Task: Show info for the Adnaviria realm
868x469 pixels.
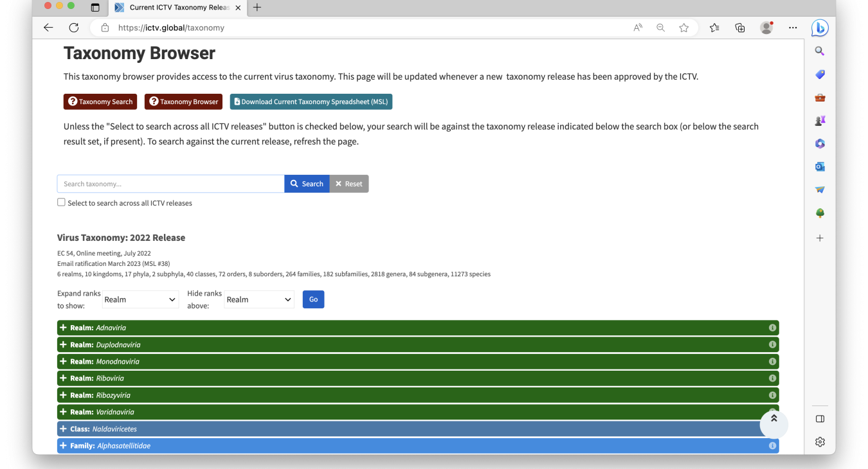Action: tap(772, 328)
